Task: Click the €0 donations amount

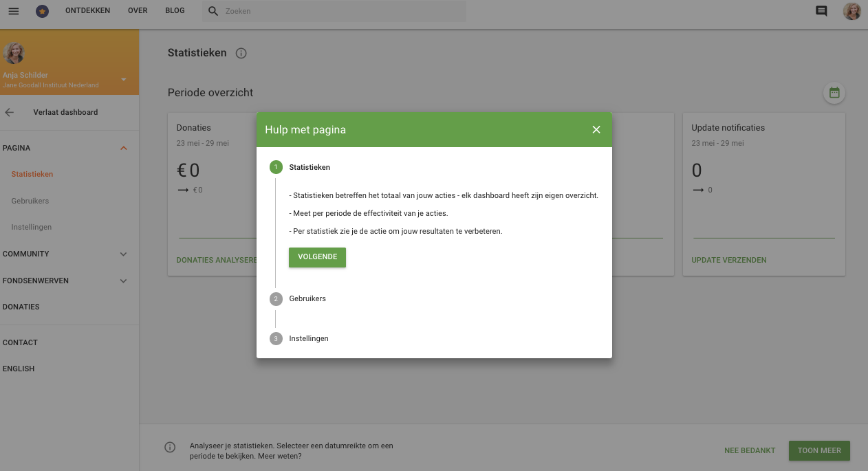Action: point(188,170)
